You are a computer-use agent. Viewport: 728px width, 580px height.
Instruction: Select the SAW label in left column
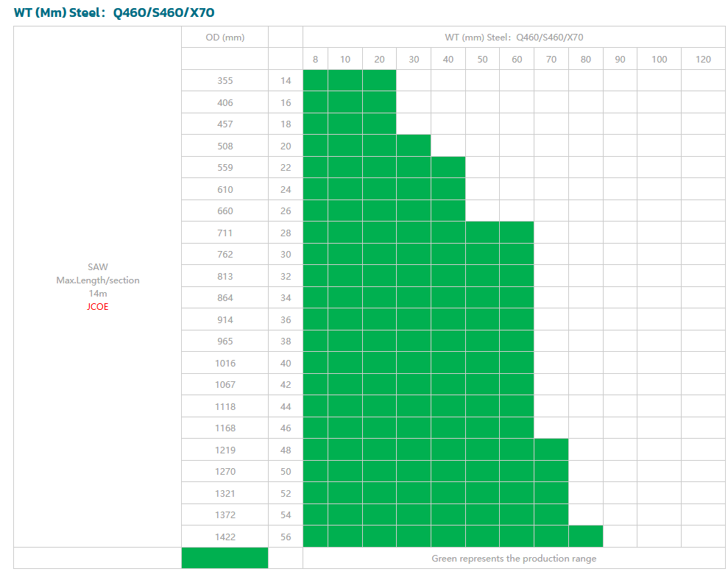click(x=97, y=266)
